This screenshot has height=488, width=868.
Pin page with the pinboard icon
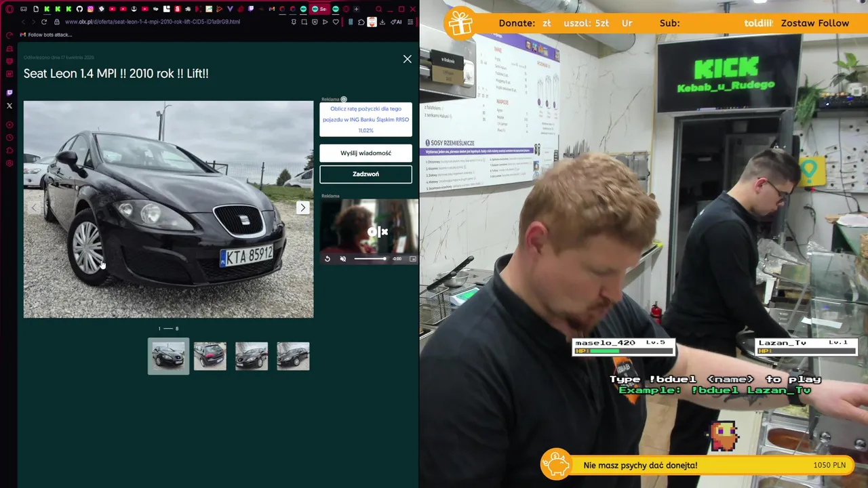click(x=294, y=22)
